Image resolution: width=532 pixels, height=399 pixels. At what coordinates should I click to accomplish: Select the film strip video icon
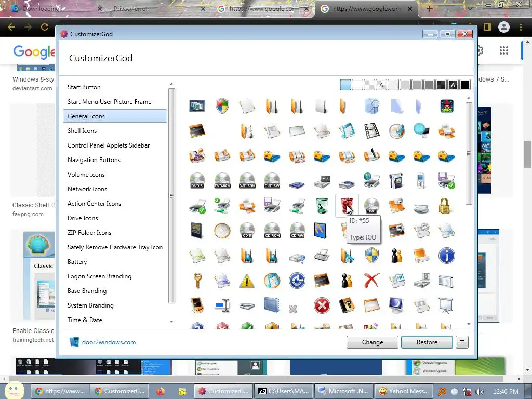tap(371, 131)
